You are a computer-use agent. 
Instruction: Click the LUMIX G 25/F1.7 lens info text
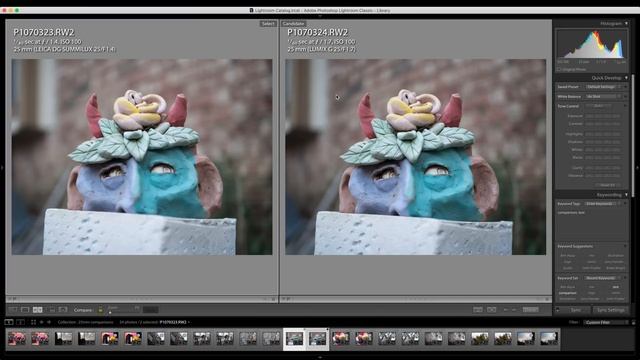pos(321,49)
